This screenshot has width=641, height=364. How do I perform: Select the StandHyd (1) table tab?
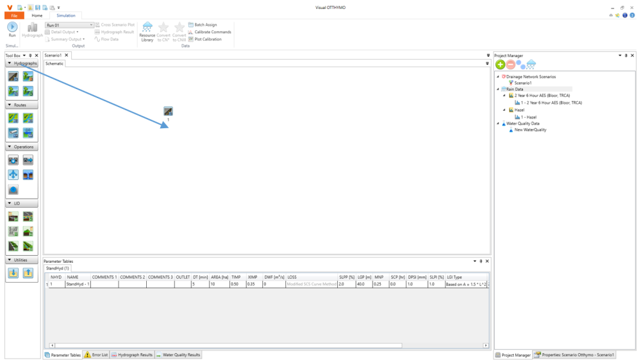click(57, 269)
